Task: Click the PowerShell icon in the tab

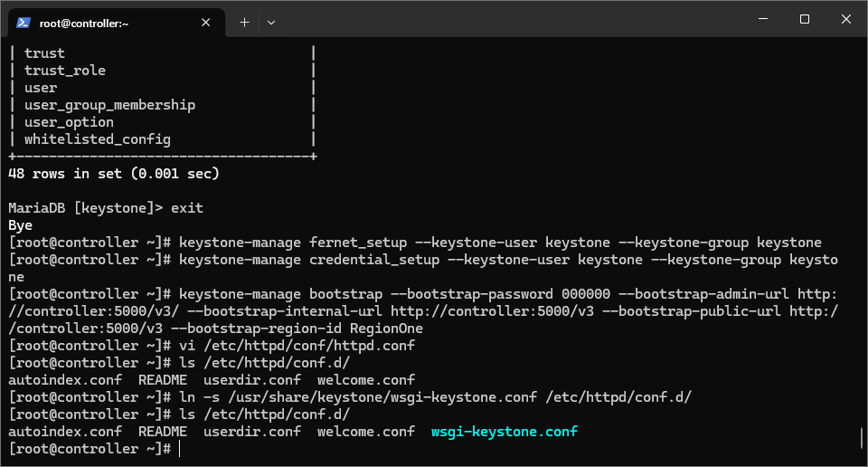Action: point(24,23)
